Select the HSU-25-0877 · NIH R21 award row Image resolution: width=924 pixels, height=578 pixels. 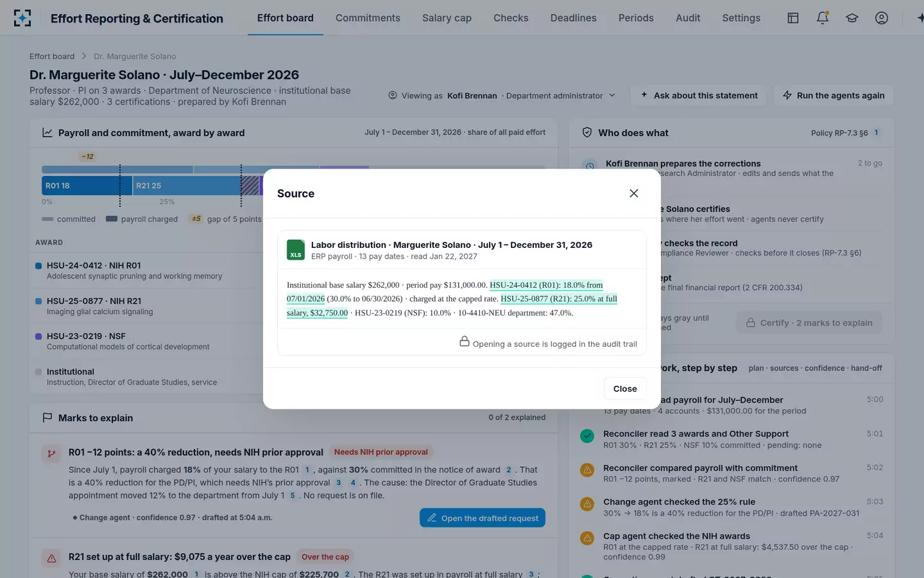click(x=149, y=306)
